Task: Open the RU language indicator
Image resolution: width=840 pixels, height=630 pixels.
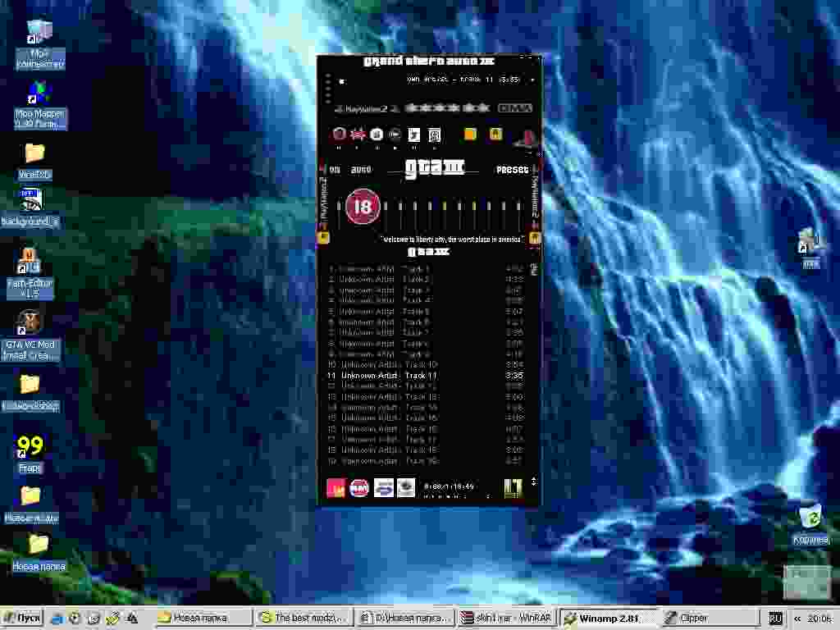Action: pyautogui.click(x=775, y=619)
